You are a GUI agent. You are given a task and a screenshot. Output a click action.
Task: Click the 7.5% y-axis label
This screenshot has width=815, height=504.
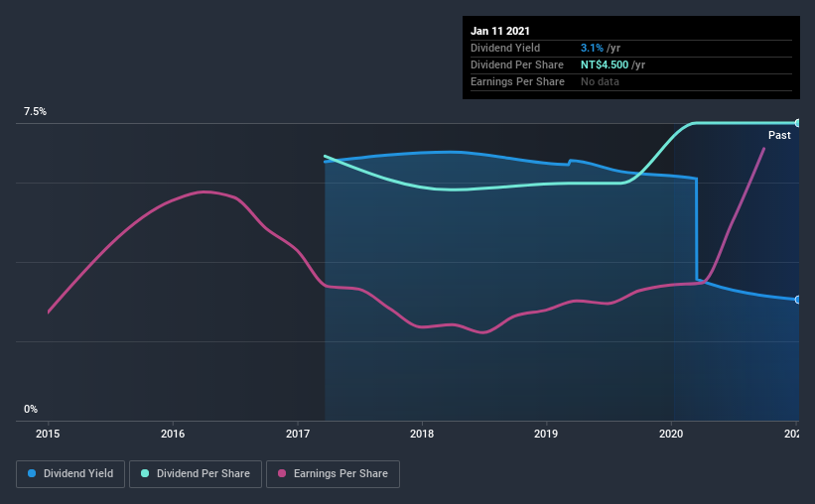tap(35, 112)
